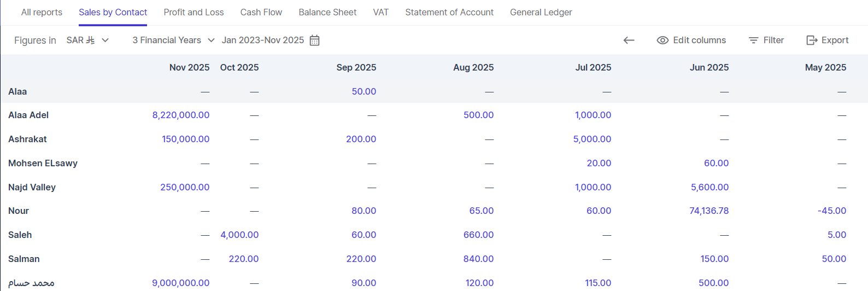This screenshot has width=868, height=291.
Task: Click the Export button label
Action: [835, 40]
